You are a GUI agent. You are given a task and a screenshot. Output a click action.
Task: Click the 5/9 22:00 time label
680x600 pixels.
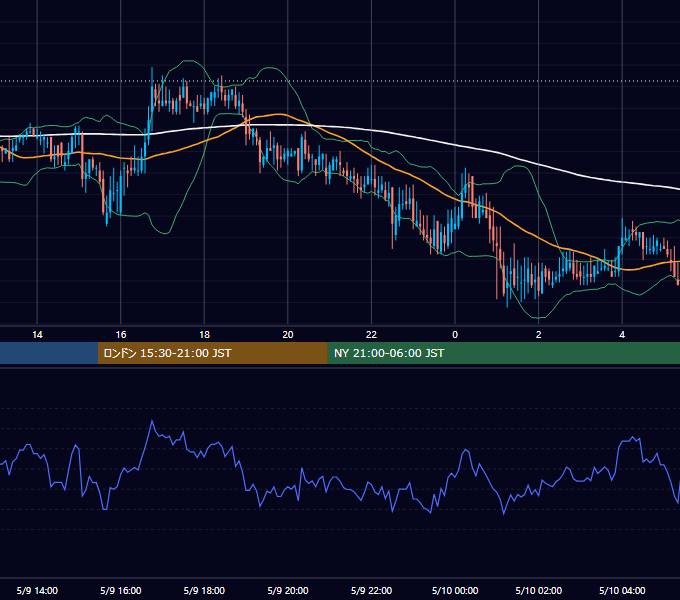tap(372, 590)
